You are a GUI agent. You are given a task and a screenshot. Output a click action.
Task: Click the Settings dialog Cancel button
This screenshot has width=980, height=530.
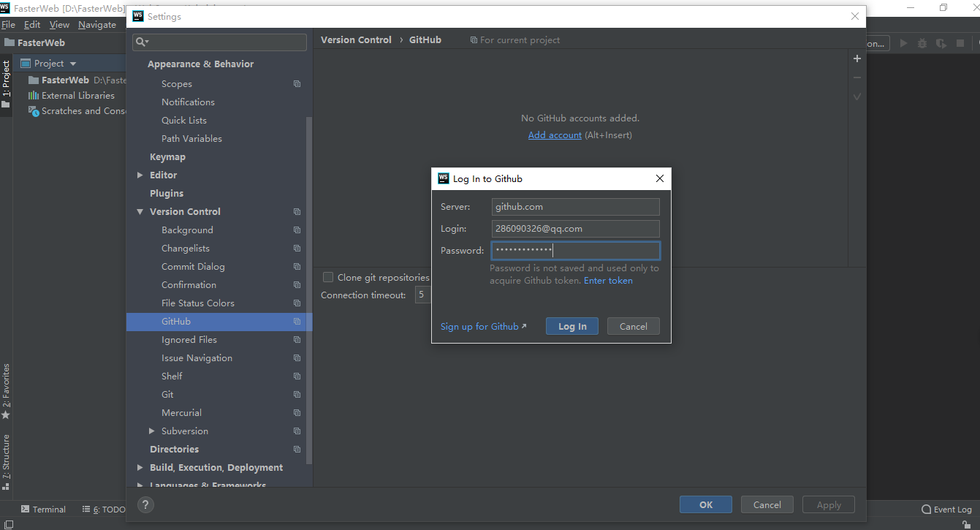click(x=767, y=504)
